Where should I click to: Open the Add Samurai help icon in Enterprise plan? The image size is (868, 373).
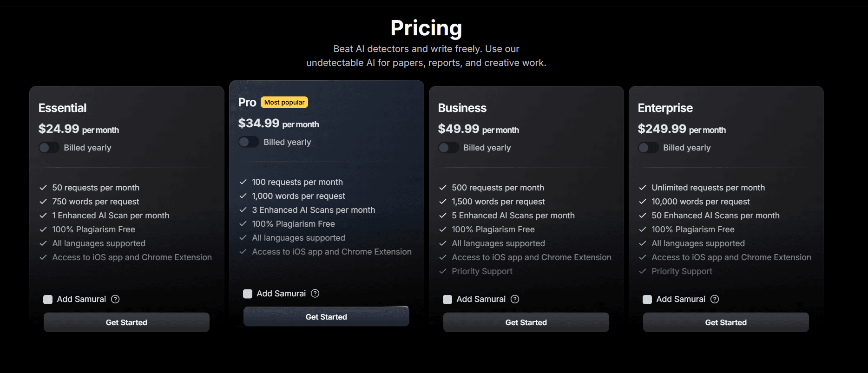click(715, 299)
